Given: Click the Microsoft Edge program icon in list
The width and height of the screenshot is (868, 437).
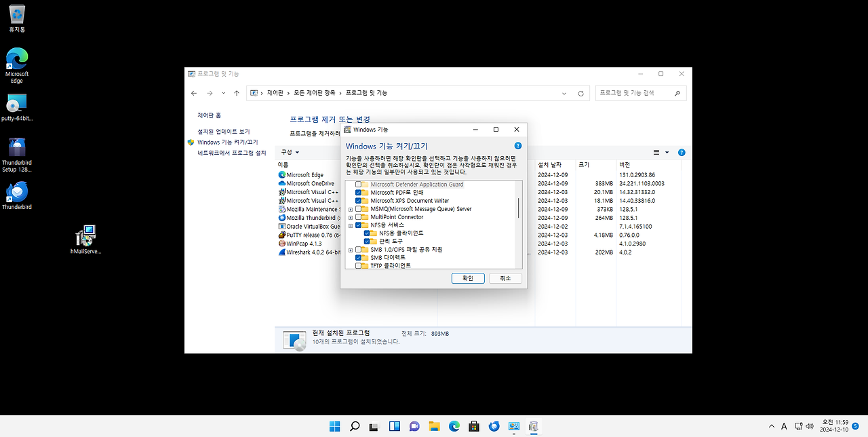Looking at the screenshot, I should click(282, 175).
